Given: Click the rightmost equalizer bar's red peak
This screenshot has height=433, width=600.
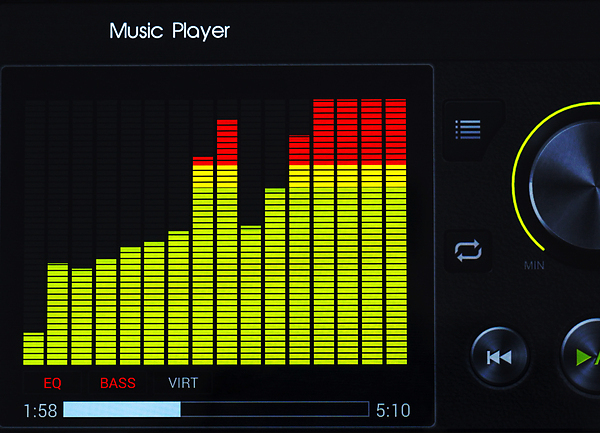Looking at the screenshot, I should click(x=395, y=130).
